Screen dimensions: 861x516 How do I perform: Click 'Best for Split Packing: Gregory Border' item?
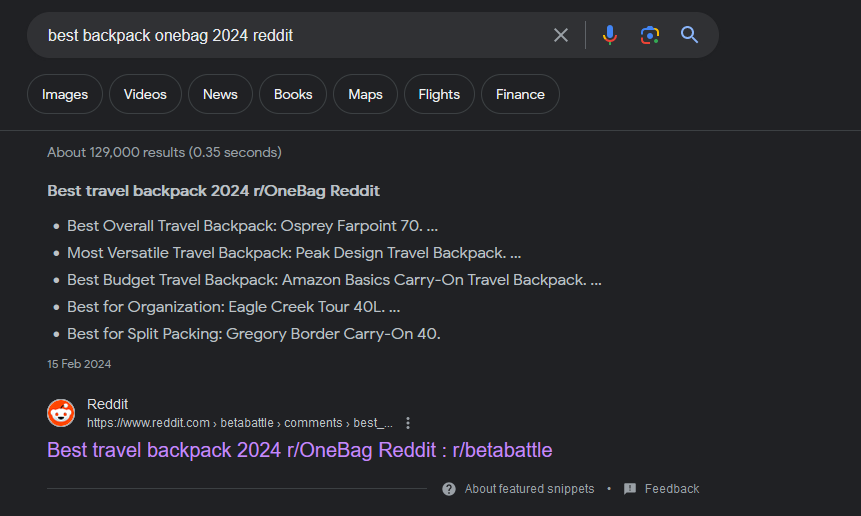[254, 333]
